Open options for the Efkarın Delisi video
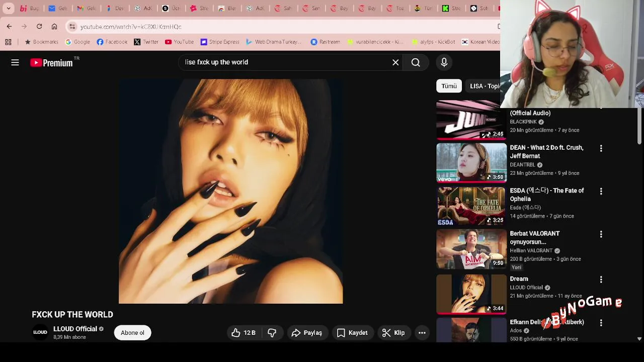The image size is (644, 362). (x=601, y=323)
